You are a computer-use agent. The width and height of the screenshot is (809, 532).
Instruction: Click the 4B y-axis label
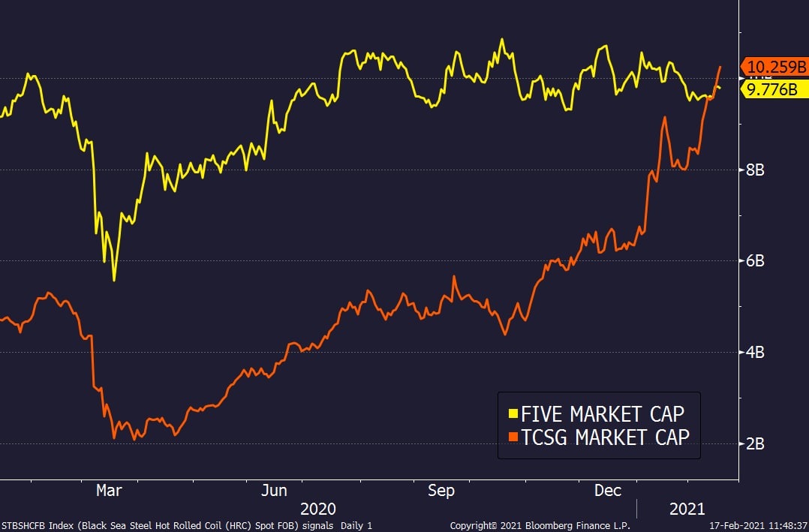pos(755,352)
